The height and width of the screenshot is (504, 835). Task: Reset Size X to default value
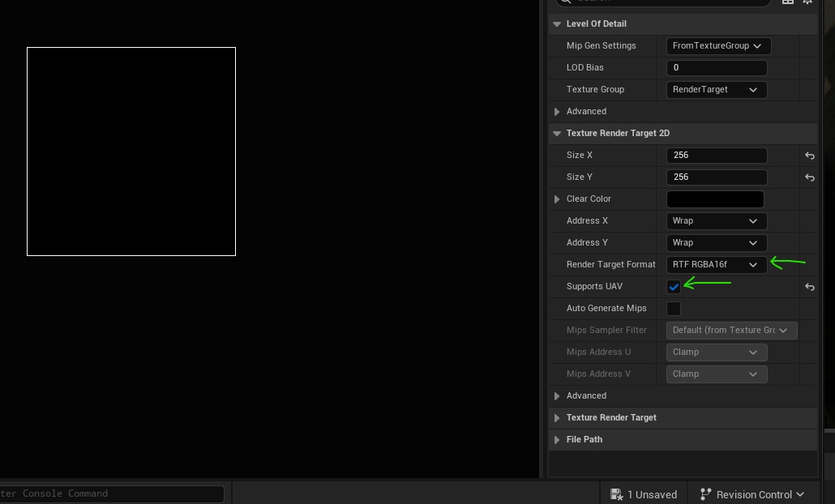click(809, 156)
